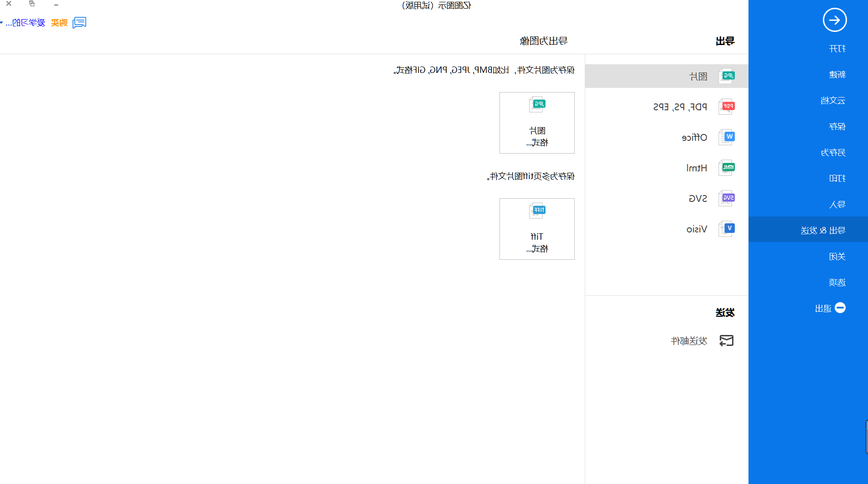Select 新建 in the blue sidebar
Screen dimensions: 868x484
point(837,75)
